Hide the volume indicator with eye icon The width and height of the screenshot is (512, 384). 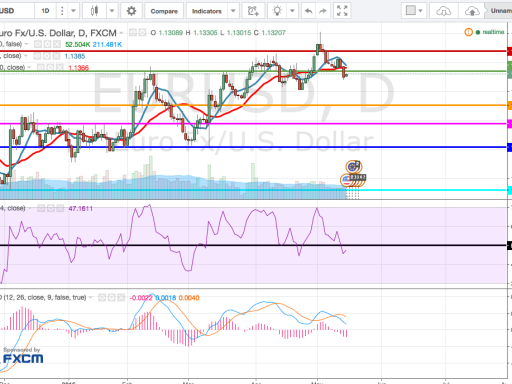pos(38,44)
